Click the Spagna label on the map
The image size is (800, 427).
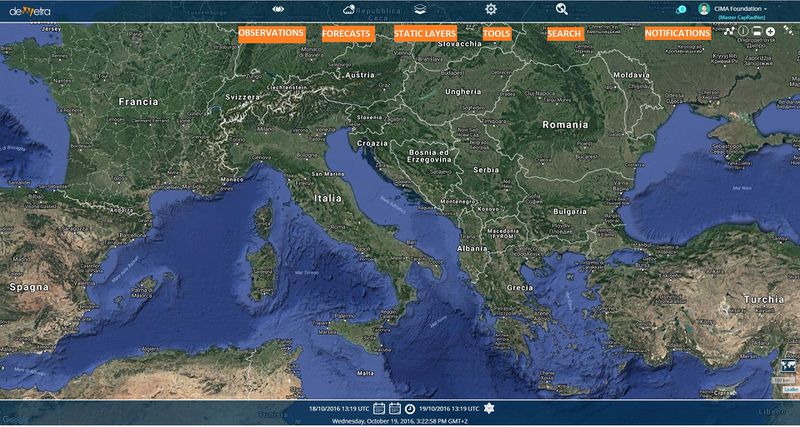click(29, 287)
